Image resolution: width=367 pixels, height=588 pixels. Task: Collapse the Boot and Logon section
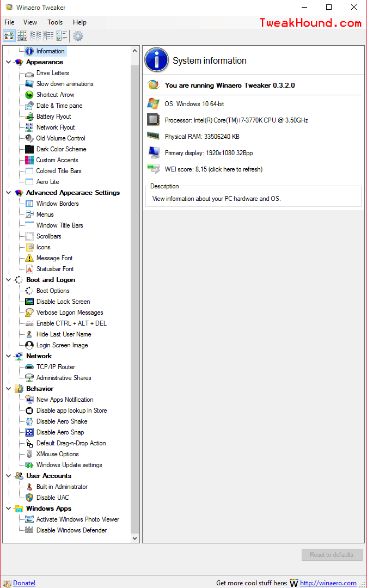(x=8, y=280)
